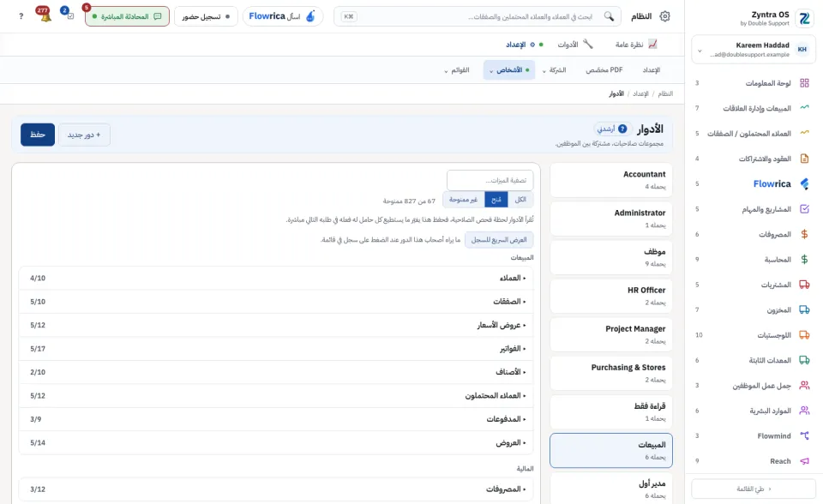Click the حفظ save button
Viewport: 823px width, 504px height.
click(x=38, y=135)
